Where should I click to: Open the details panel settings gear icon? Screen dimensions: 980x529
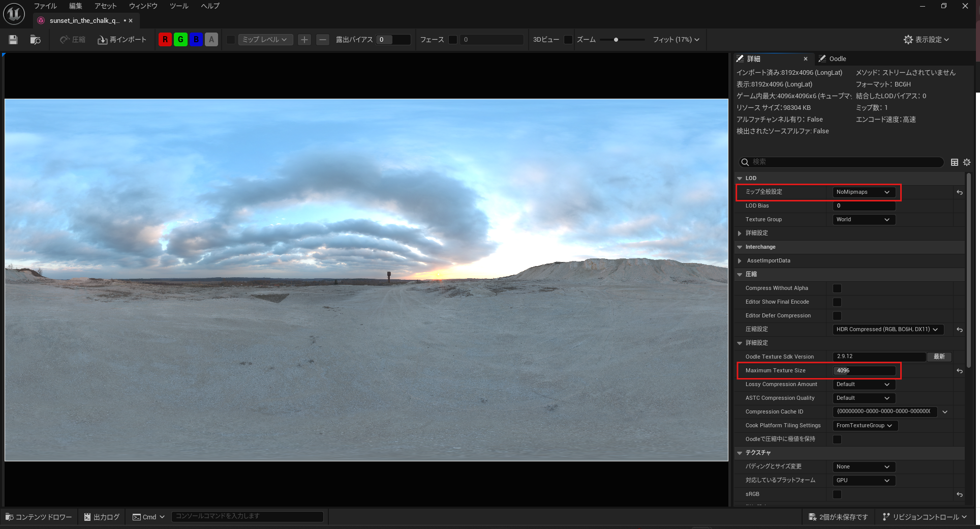coord(966,162)
